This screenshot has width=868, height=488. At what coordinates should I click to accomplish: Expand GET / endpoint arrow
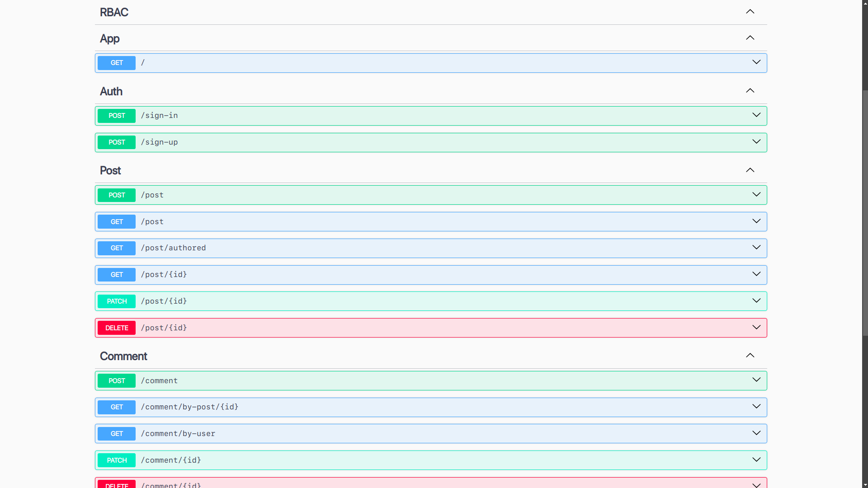click(x=756, y=62)
